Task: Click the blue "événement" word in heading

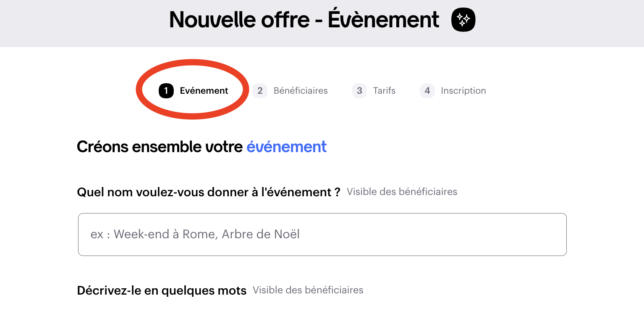Action: click(x=286, y=147)
